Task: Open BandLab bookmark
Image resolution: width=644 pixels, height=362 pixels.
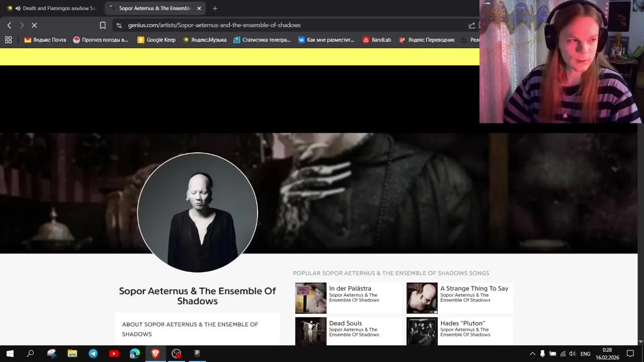Action: [377, 40]
